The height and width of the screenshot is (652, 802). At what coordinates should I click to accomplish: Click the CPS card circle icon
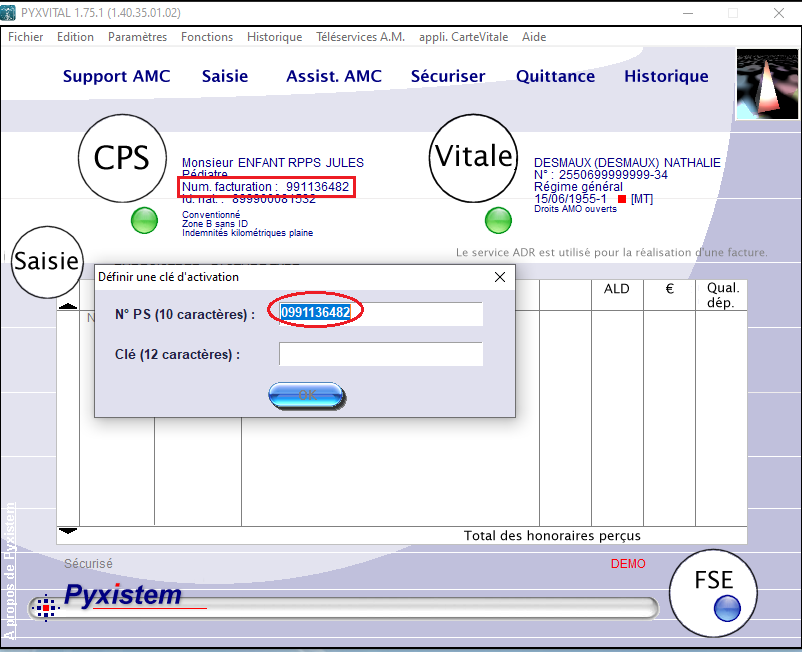122,158
